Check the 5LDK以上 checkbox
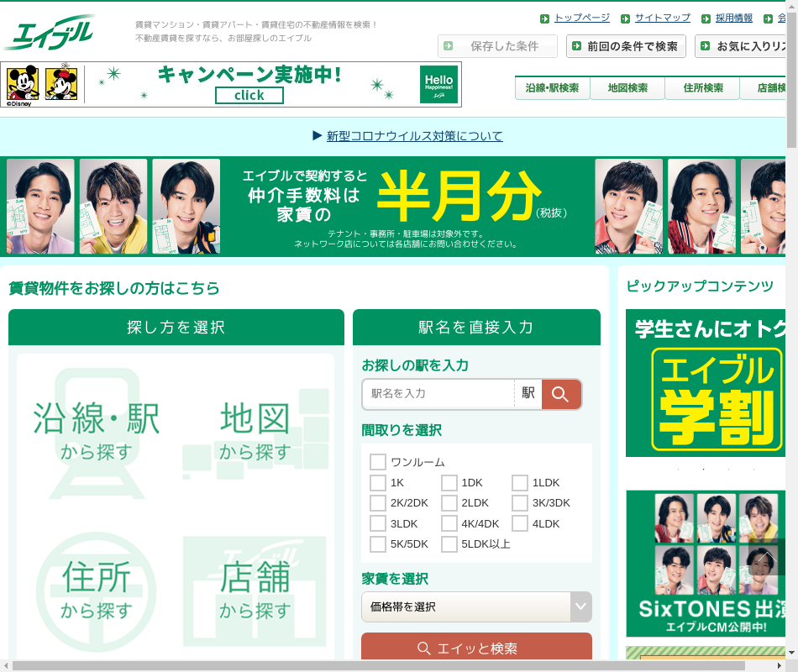 (449, 544)
